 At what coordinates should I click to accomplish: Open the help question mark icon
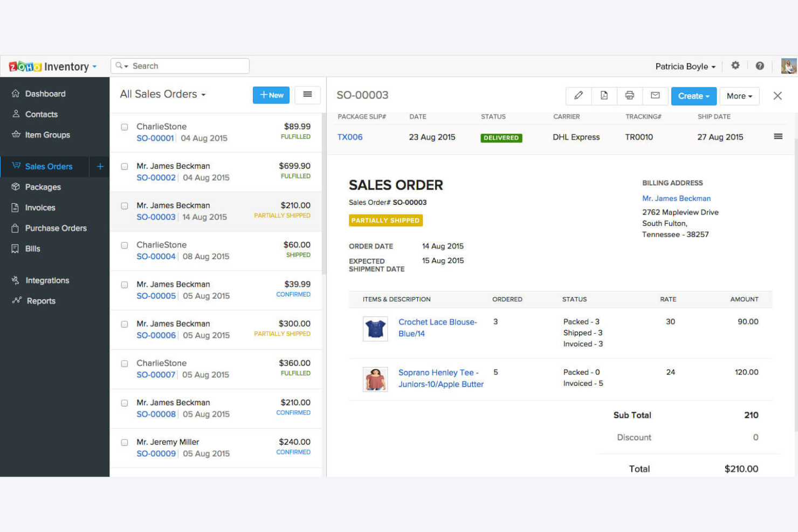point(760,66)
